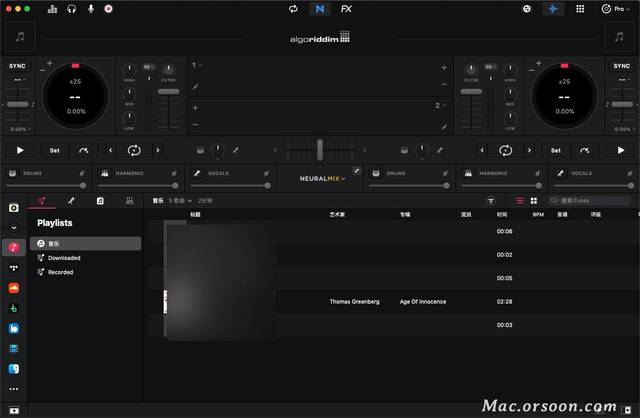Click the left deck pitch minus button

click(42, 70)
